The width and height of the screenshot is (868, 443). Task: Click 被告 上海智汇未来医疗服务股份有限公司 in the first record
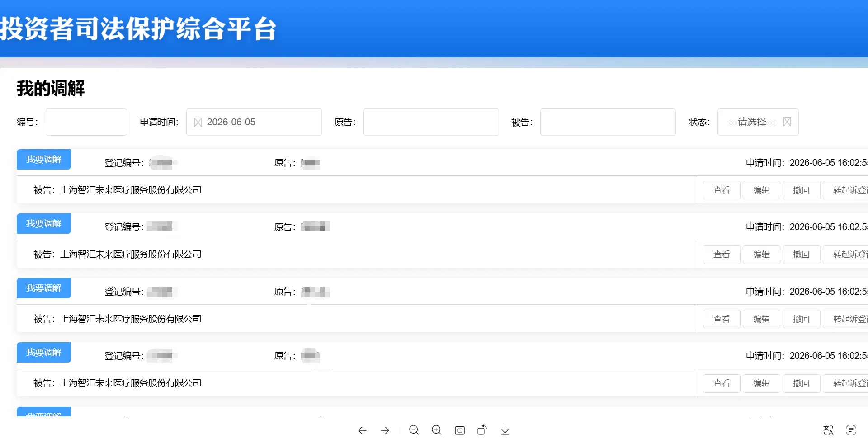point(118,190)
